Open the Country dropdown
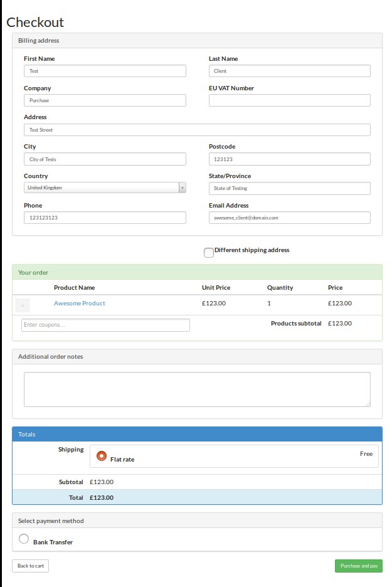392x587 pixels. 105,188
